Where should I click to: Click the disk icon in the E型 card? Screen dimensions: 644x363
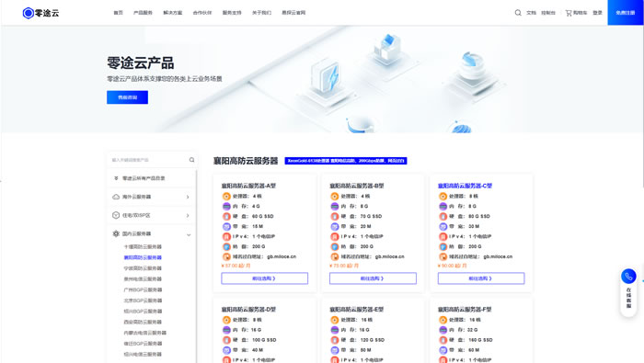tap(334, 340)
